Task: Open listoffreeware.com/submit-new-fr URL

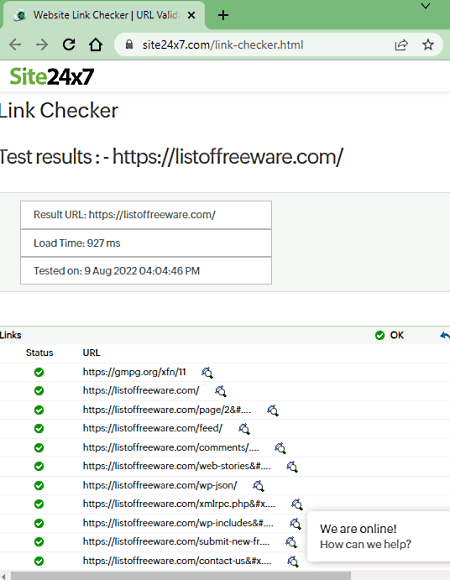Action: [176, 542]
